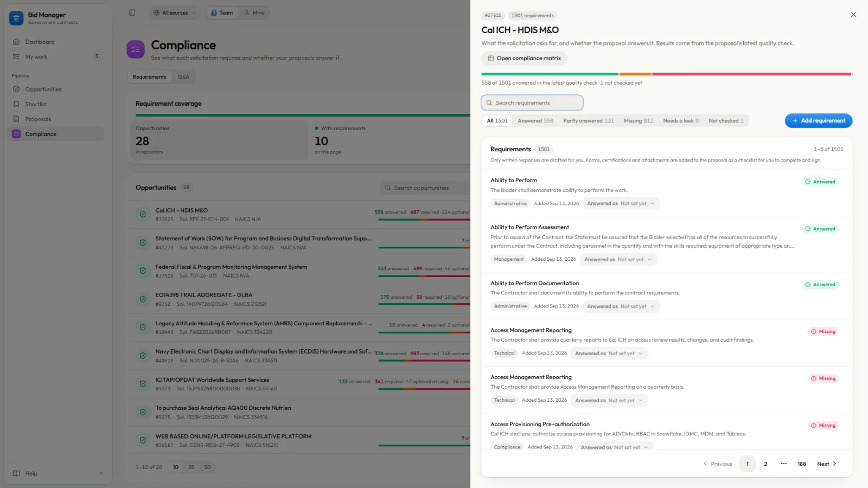Viewport: 868px width, 488px height.
Task: Click Compliance tag on Access Provisioning requirement
Action: click(507, 447)
